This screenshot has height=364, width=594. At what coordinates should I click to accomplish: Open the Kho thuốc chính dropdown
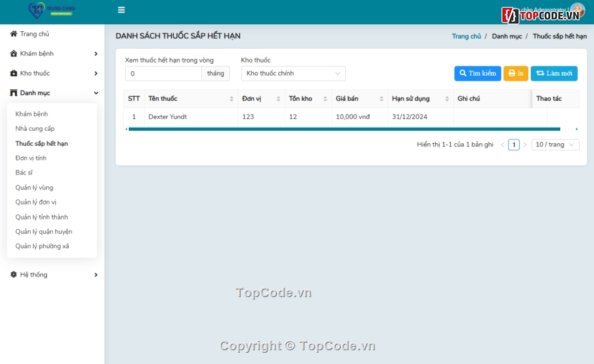click(293, 73)
